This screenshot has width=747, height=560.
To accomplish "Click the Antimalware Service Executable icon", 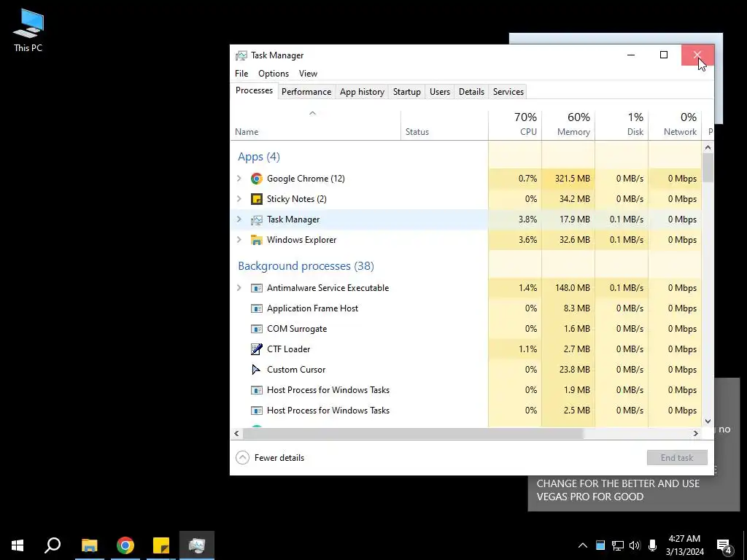I will click(x=256, y=288).
